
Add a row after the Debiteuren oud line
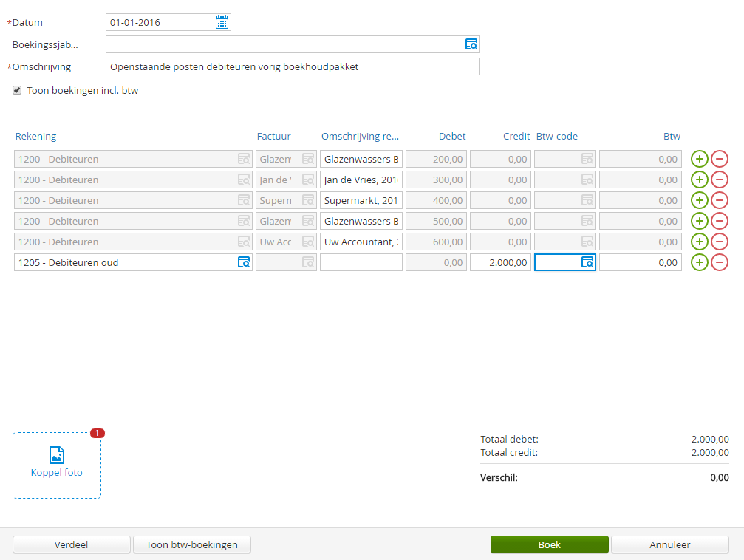699,262
